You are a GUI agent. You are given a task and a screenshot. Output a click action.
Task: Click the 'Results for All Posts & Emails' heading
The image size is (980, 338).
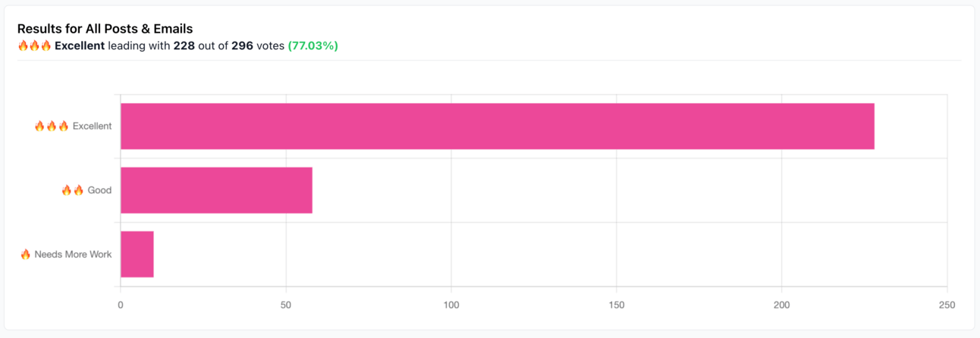coord(105,29)
